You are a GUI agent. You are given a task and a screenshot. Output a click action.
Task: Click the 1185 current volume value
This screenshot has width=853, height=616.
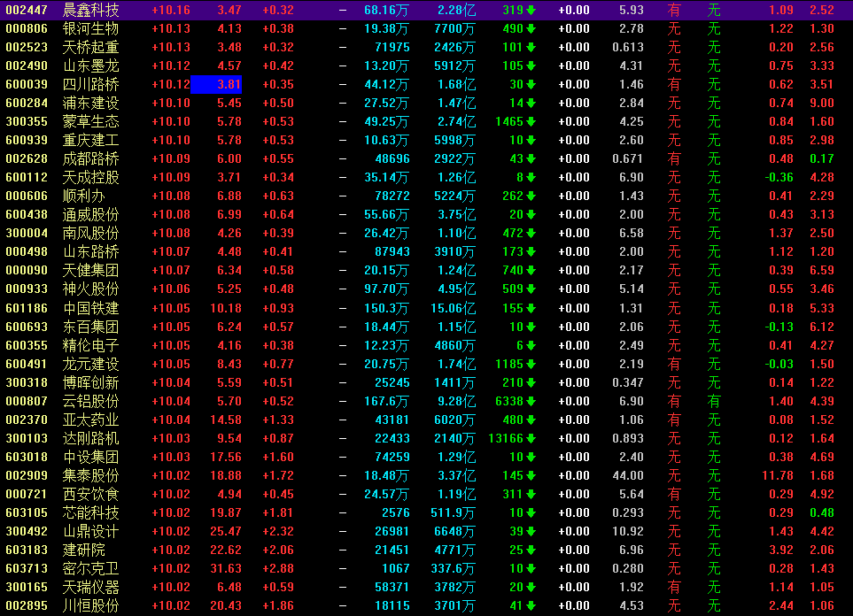pos(509,364)
